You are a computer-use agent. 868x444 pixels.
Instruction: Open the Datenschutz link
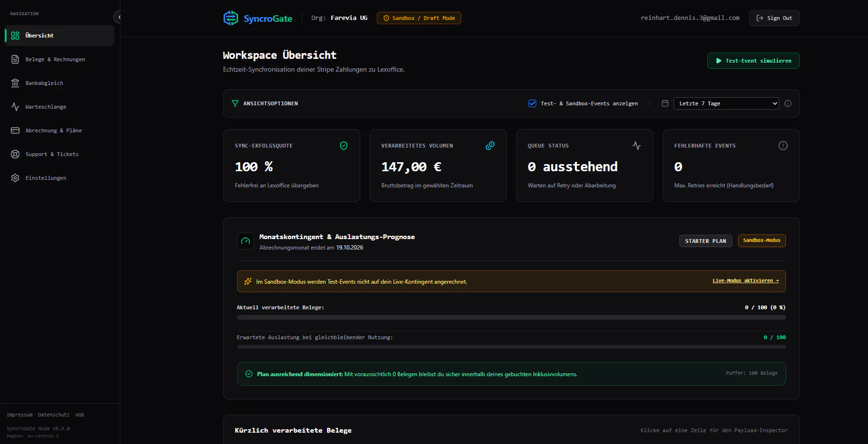tap(54, 415)
